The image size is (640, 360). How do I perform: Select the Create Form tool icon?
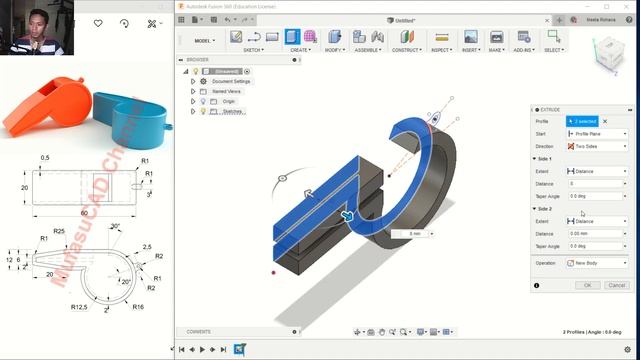click(x=310, y=37)
